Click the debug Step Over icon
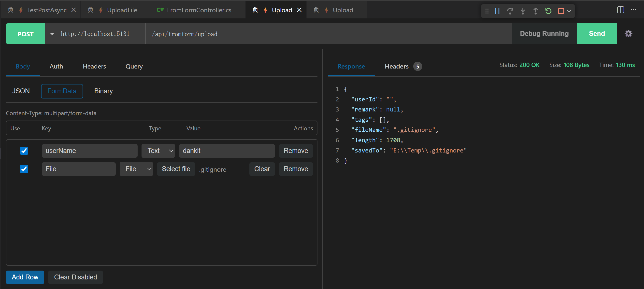 510,11
